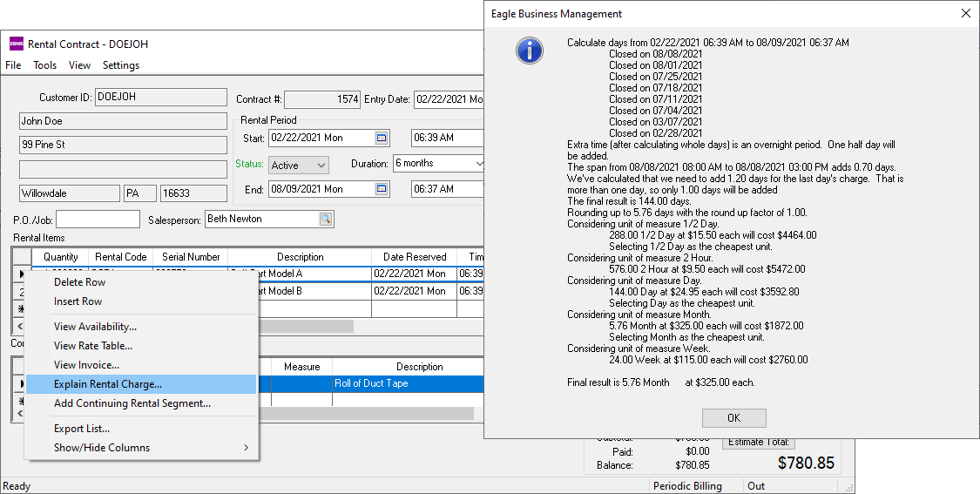Open the Tools menu
The image size is (980, 494).
tap(44, 65)
